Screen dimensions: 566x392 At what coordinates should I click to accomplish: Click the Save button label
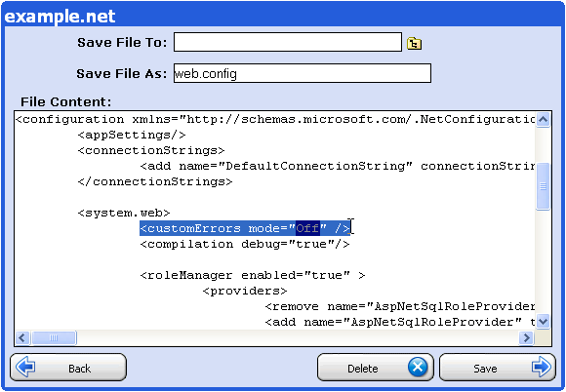click(x=485, y=369)
